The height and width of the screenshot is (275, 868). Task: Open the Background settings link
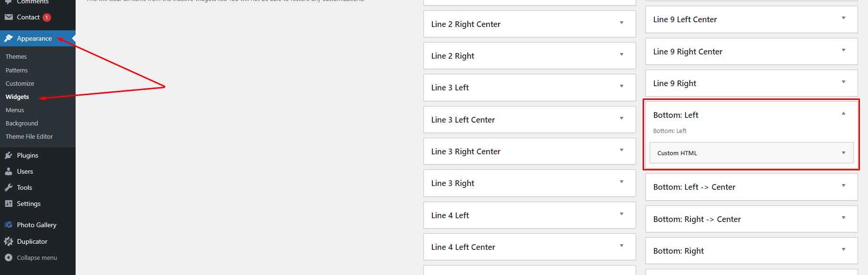(x=22, y=123)
